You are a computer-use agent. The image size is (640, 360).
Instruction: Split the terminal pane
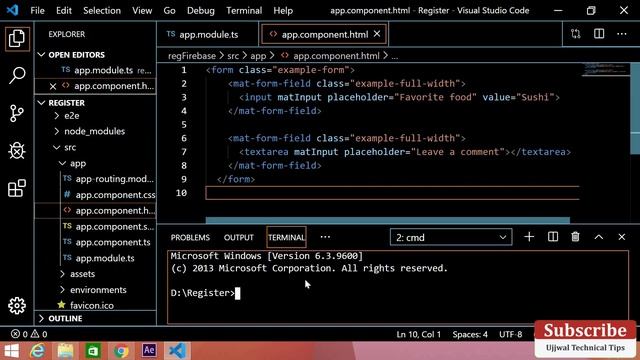click(553, 237)
